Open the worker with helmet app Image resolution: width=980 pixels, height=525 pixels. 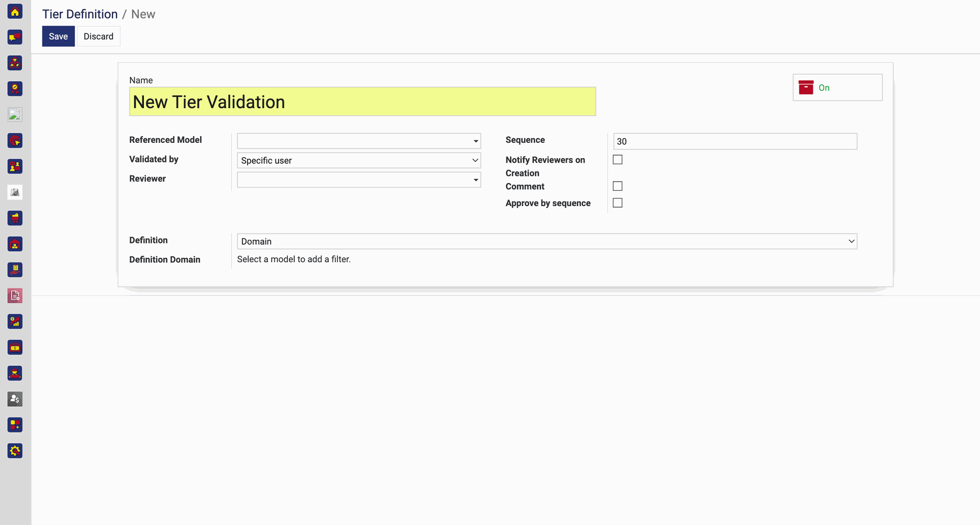click(x=15, y=373)
